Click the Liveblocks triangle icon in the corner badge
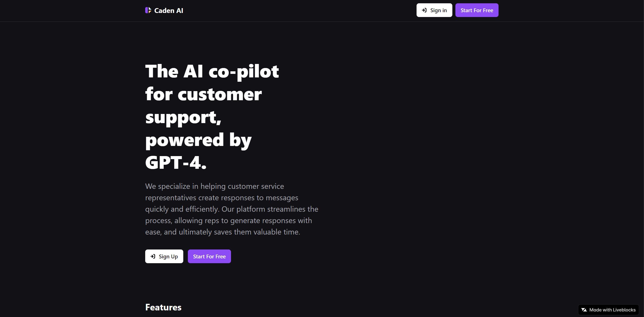The height and width of the screenshot is (317, 644). 584,310
